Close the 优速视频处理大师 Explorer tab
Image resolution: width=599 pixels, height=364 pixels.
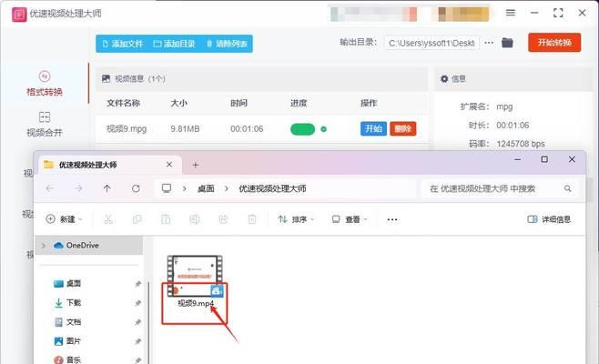(169, 165)
